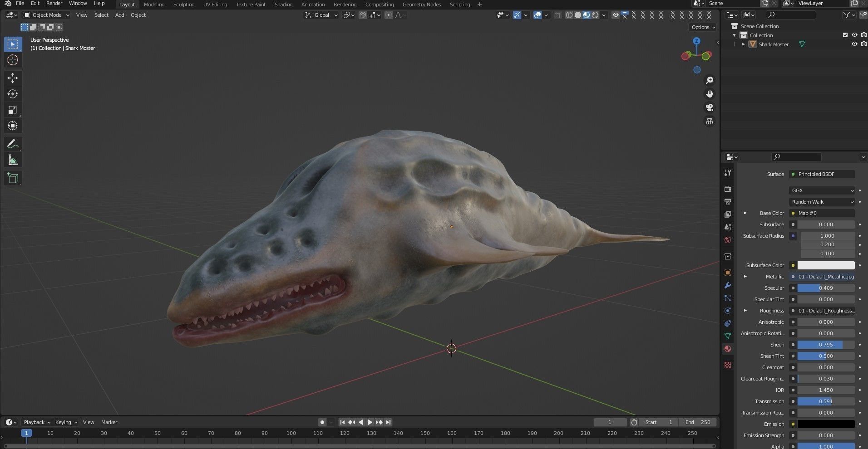Open the File menu

tap(20, 4)
